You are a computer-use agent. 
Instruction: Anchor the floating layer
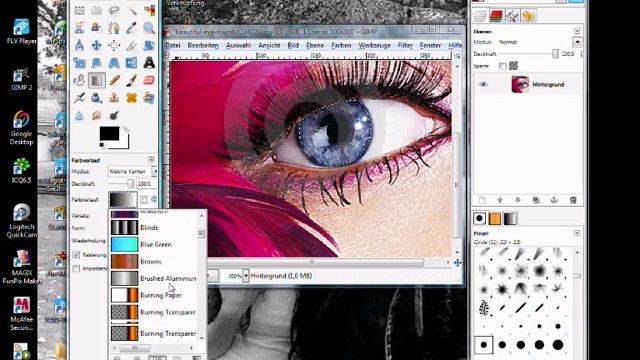pyautogui.click(x=554, y=200)
